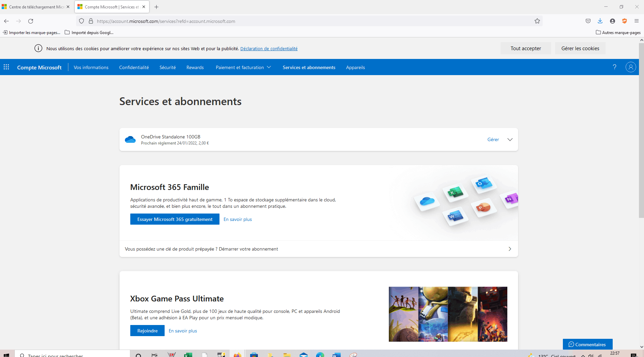Open the Commentaires feedback button
This screenshot has height=357, width=644.
click(587, 344)
